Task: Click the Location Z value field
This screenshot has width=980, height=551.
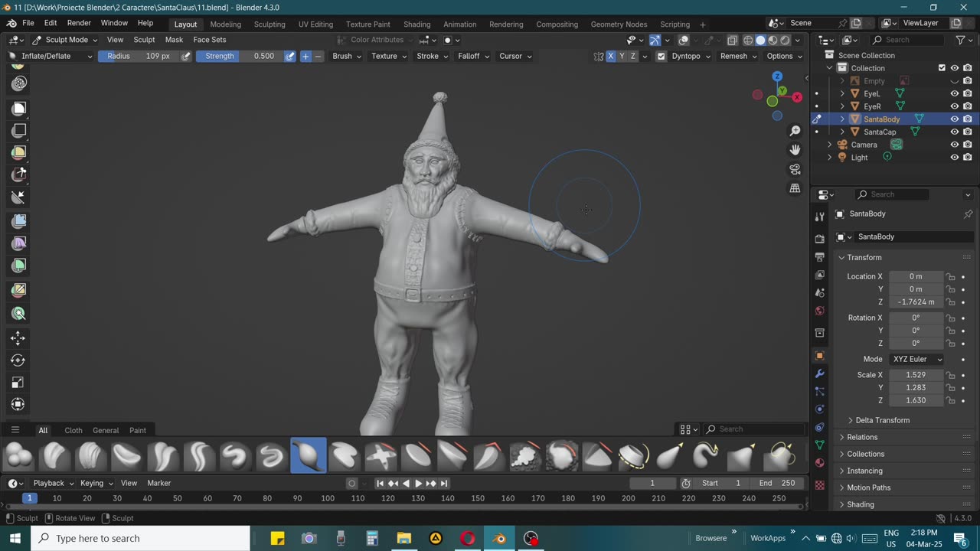Action: (916, 302)
